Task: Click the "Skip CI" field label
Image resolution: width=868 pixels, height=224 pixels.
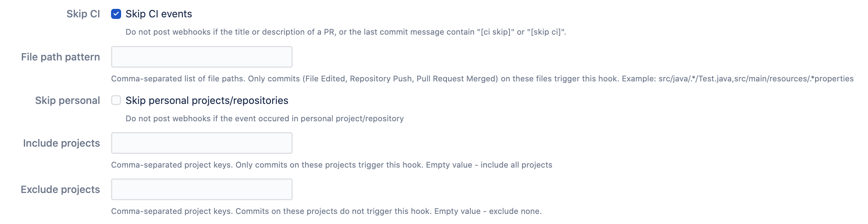Action: click(x=83, y=14)
